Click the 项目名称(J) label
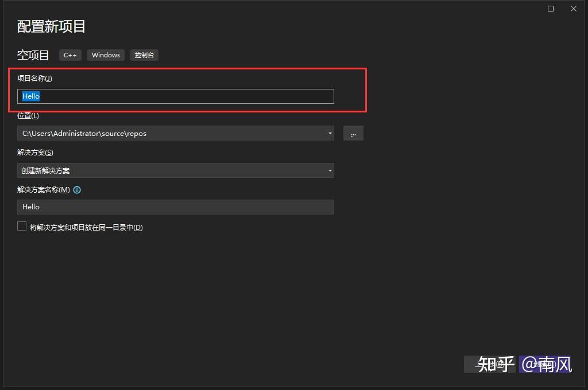588x390 pixels. tap(34, 79)
